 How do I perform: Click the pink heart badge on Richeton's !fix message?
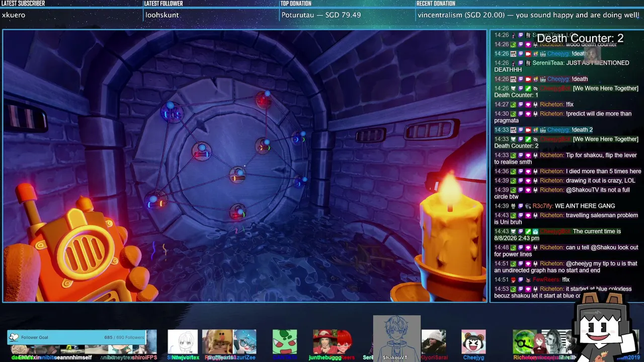(528, 105)
